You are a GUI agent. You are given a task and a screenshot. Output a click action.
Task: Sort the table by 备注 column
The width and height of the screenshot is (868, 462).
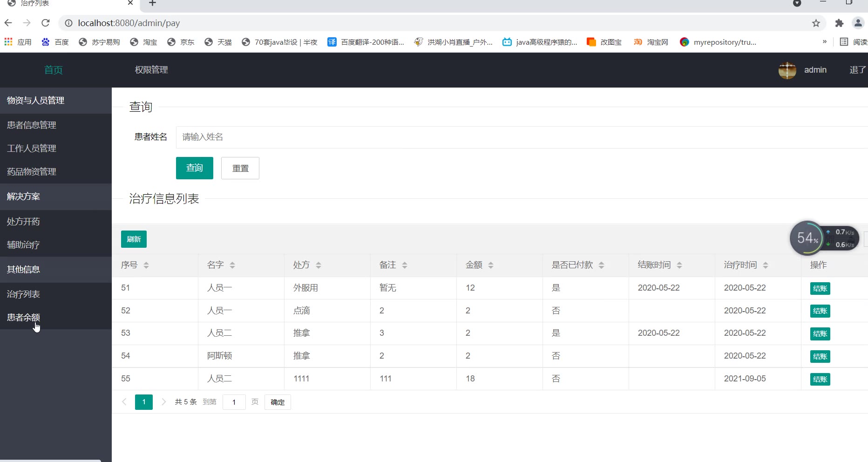pos(405,265)
